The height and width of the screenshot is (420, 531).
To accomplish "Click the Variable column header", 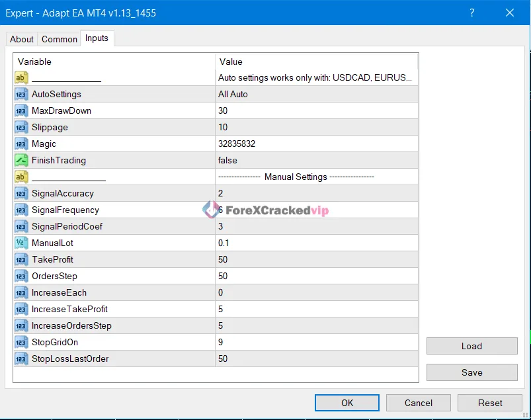I will click(x=114, y=62).
